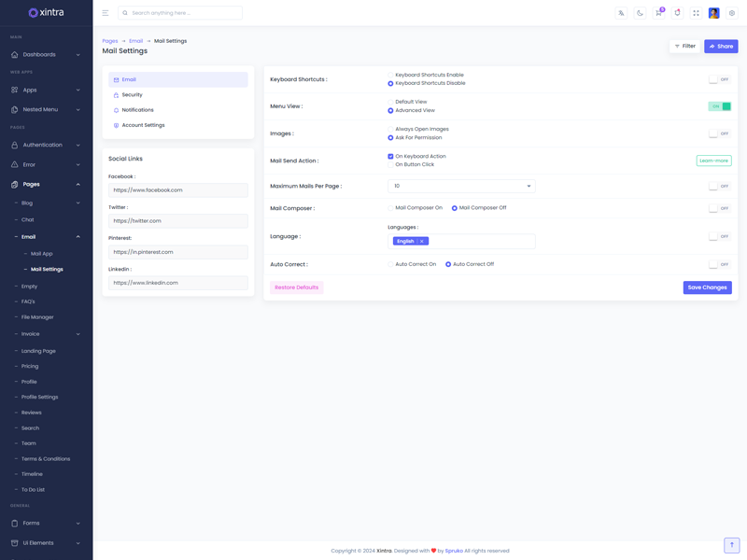Image resolution: width=747 pixels, height=560 pixels.
Task: Switch to the Security settings tab
Action: click(132, 95)
